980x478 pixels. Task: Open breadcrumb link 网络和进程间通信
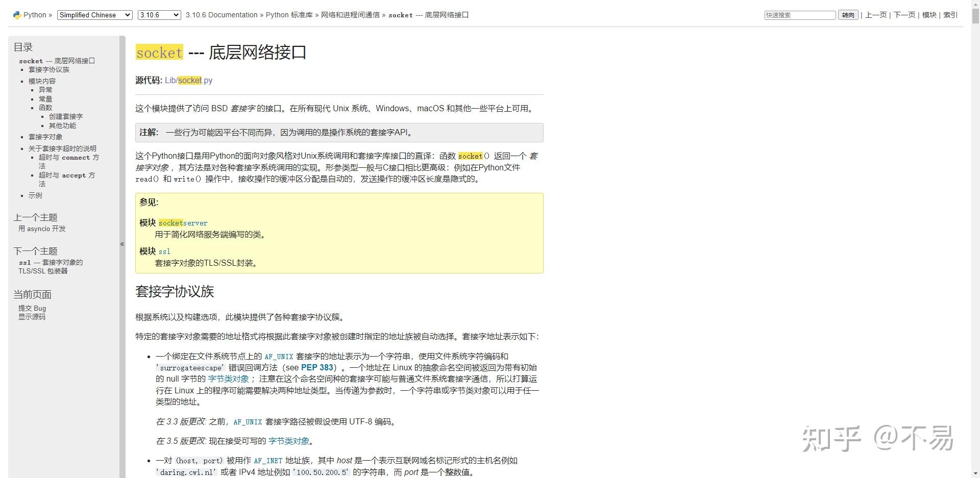click(351, 15)
